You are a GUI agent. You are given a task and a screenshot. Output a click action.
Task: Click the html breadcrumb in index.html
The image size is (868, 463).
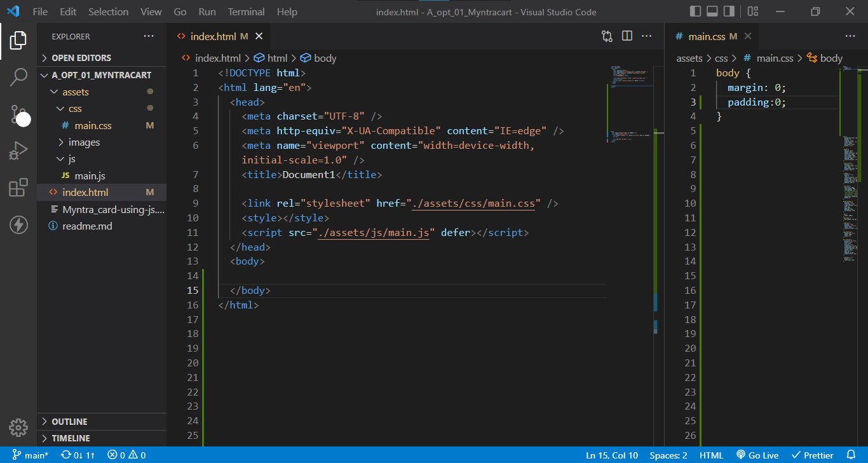pyautogui.click(x=271, y=58)
